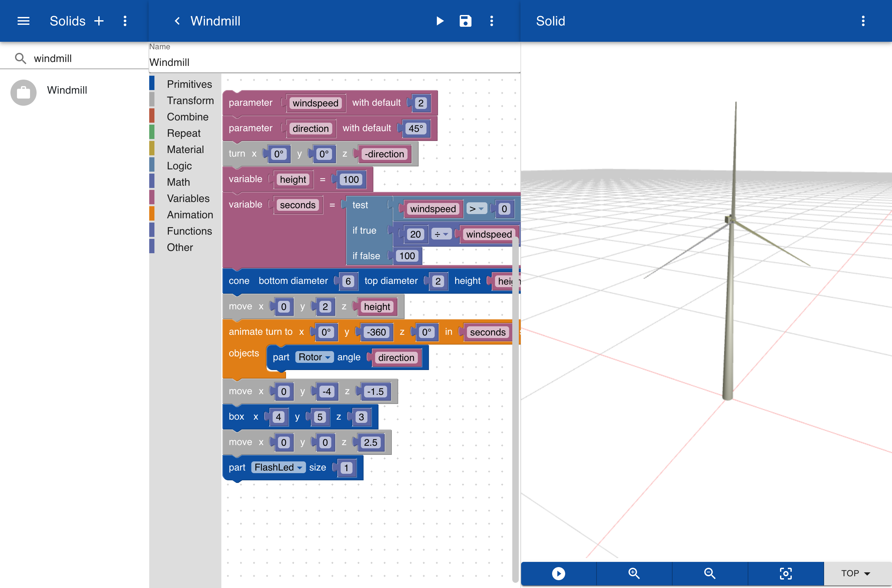Open the Variables block category
The height and width of the screenshot is (588, 892).
188,198
